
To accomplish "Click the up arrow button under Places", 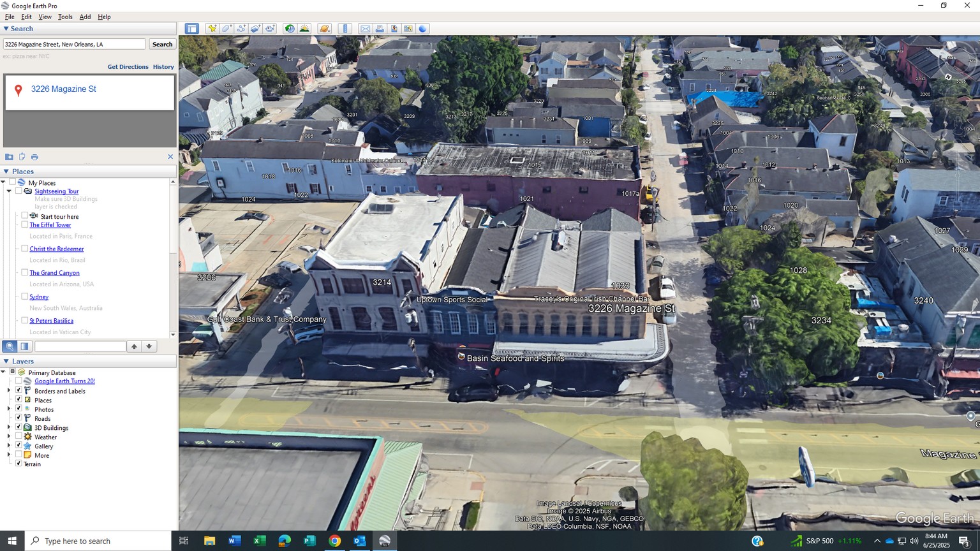I will 134,346.
